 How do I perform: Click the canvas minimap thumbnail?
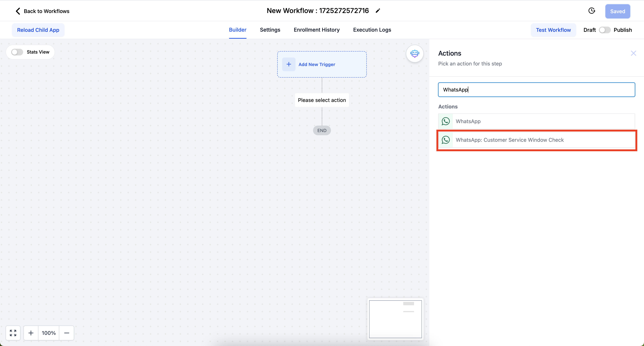(x=395, y=319)
